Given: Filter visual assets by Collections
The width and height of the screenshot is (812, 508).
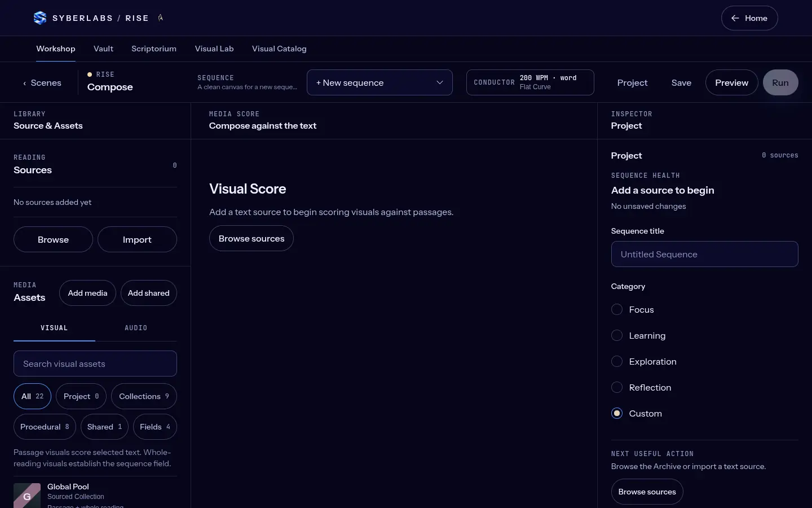Looking at the screenshot, I should coord(144,396).
